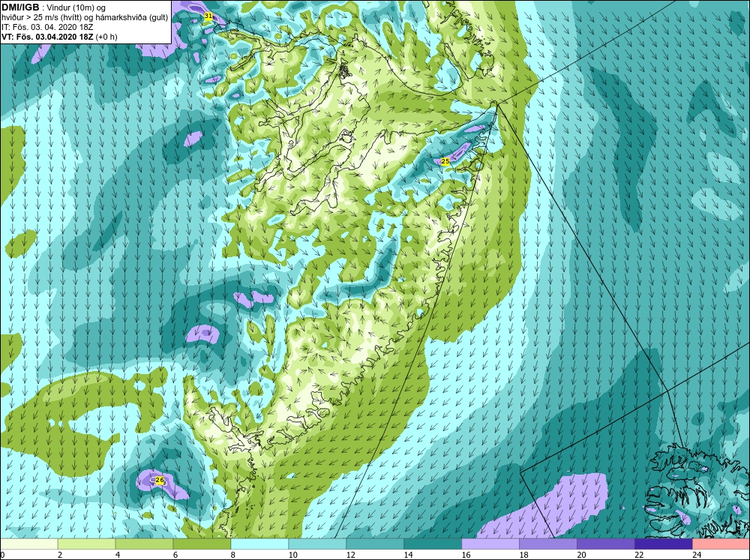Click the lavender 16–18 m/s legend swatch
The image size is (750, 560).
(x=490, y=544)
